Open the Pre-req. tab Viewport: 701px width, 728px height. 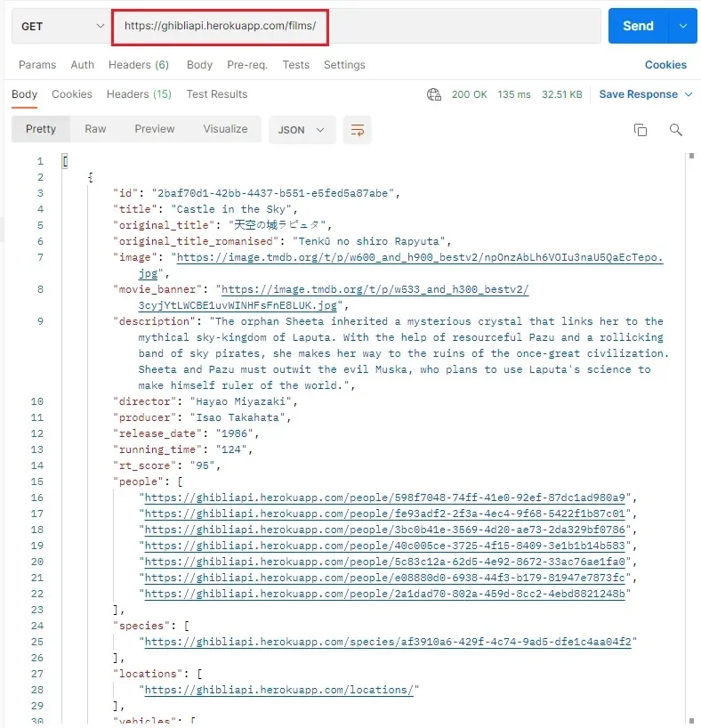[247, 65]
